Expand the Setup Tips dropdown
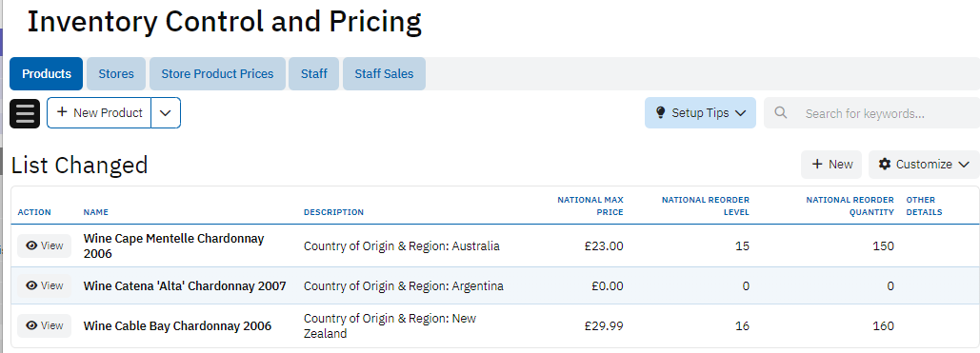 741,113
